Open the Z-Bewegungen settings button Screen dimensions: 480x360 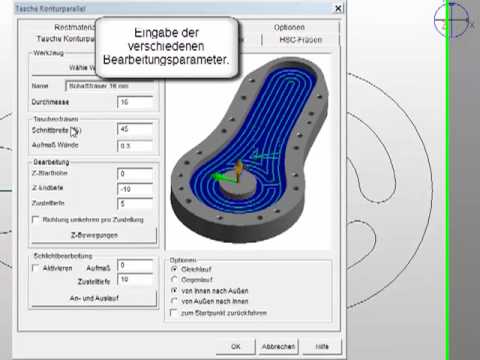click(x=94, y=235)
